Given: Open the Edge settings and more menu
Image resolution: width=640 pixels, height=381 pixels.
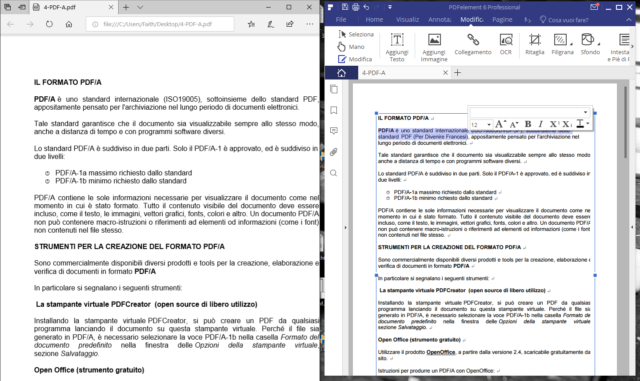Looking at the screenshot, I should tap(310, 24).
